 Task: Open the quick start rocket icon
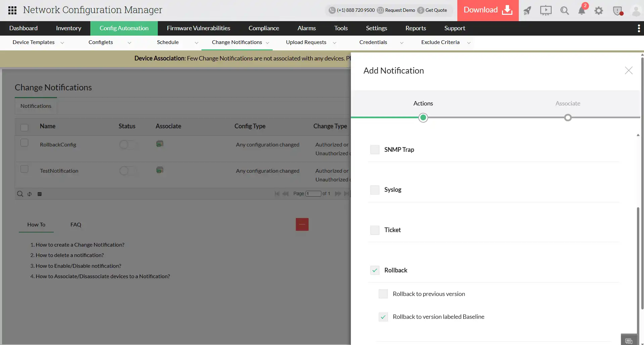[x=527, y=10]
